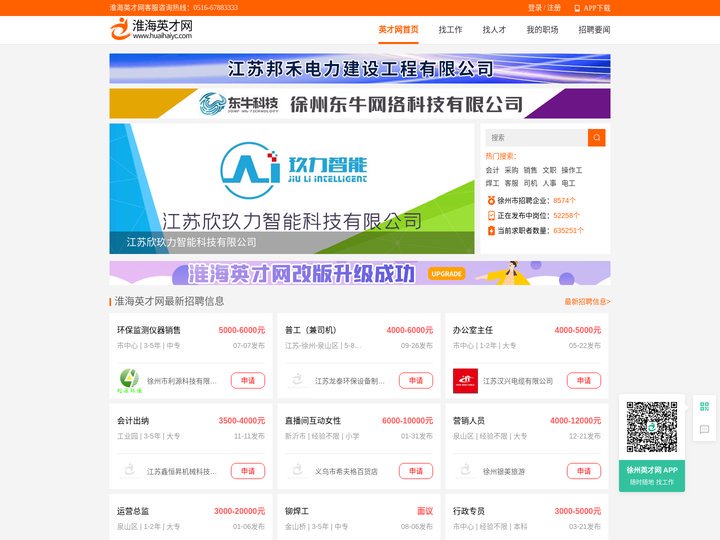Screen dimensions: 720x540
Task: Click enterprise count 8574个
Action: [564, 201]
